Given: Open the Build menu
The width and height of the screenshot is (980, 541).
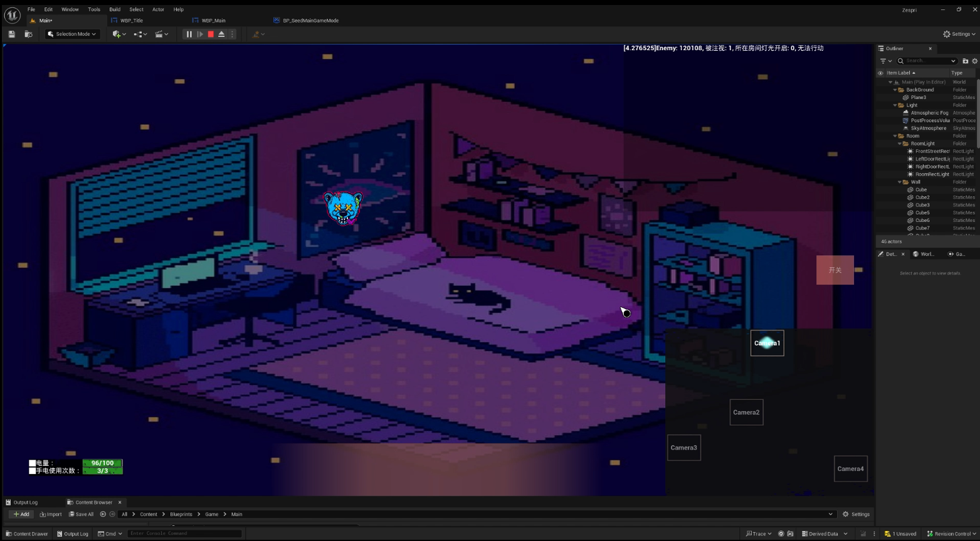Looking at the screenshot, I should [x=115, y=9].
